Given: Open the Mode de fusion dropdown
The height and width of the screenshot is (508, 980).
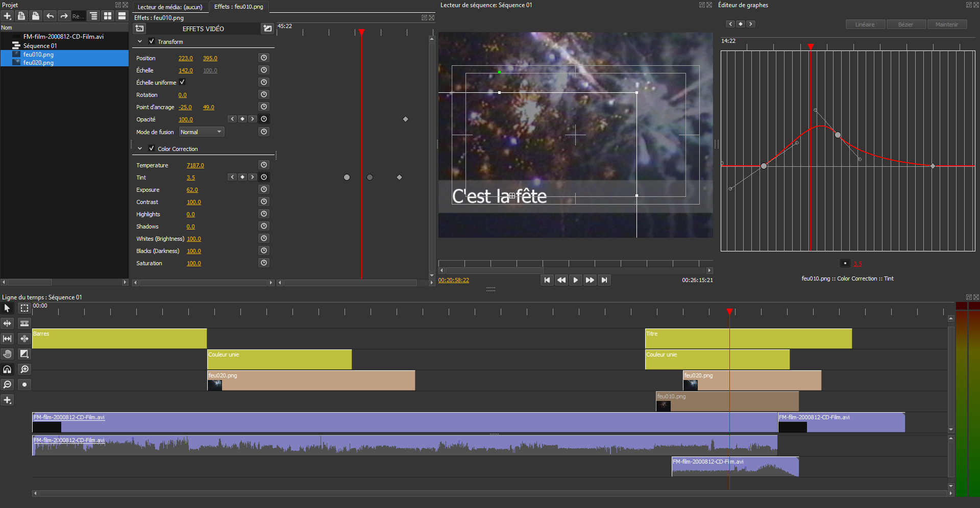Looking at the screenshot, I should click(x=201, y=132).
